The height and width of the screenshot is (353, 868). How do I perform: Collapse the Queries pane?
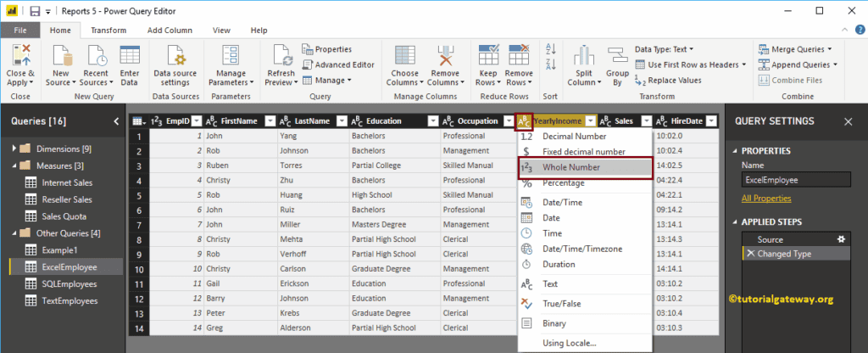(116, 120)
